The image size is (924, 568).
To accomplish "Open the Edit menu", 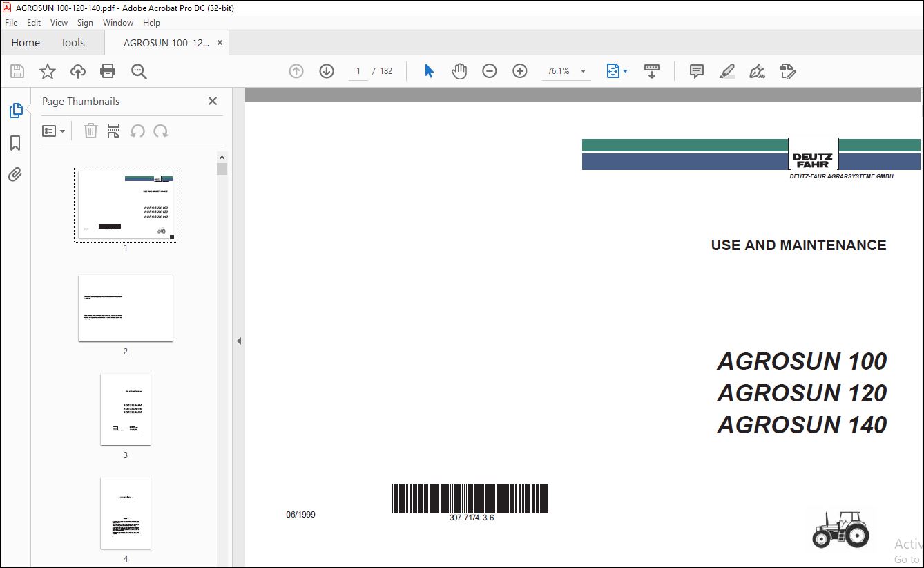I will click(34, 23).
